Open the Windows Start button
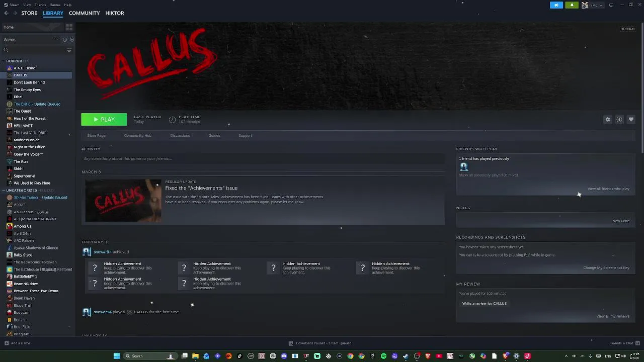The image size is (644, 362). (117, 356)
